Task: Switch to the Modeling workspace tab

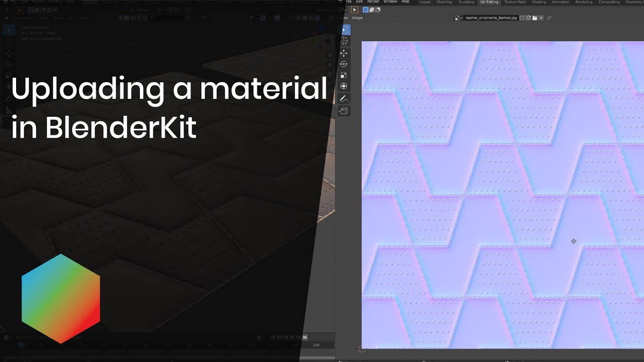Action: (445, 2)
